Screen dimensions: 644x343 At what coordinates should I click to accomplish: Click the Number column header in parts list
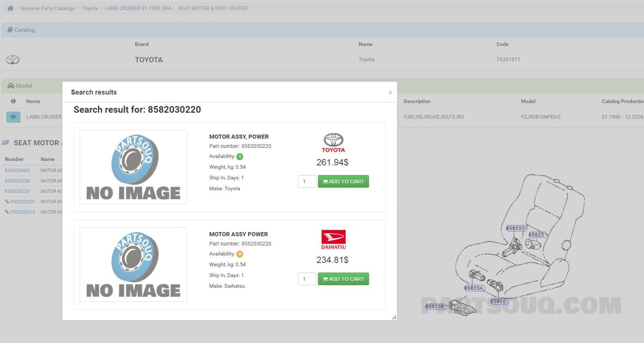click(x=14, y=159)
